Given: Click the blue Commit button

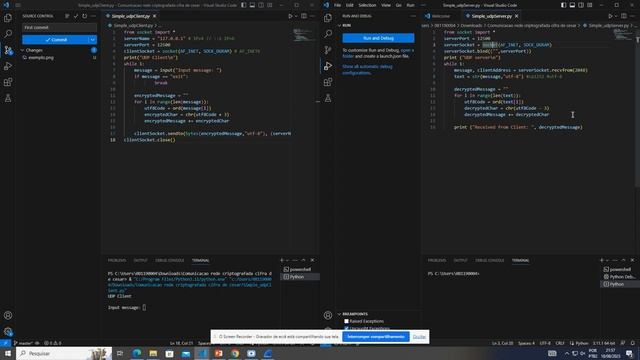Looking at the screenshot, I should coord(56,40).
